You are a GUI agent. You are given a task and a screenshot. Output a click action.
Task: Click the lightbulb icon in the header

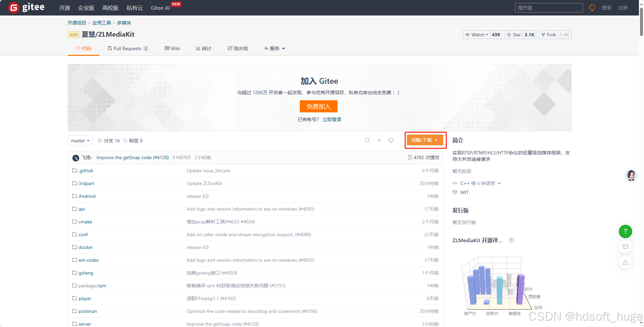pos(592,8)
